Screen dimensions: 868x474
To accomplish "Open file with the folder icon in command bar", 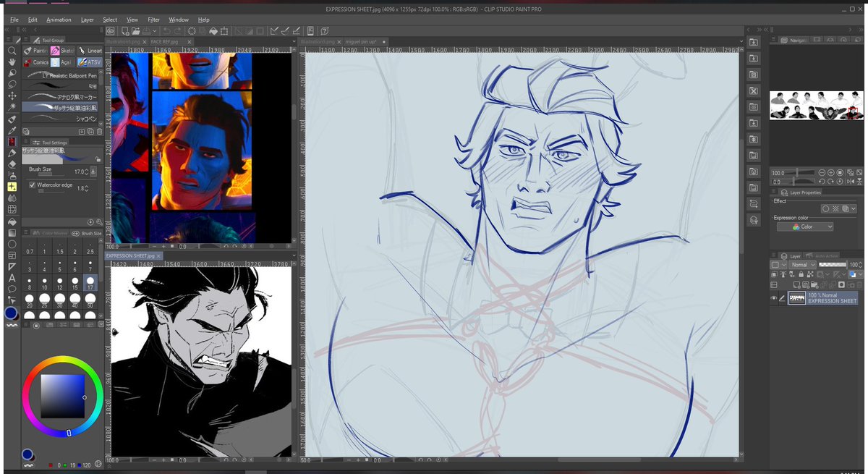I will point(135,31).
